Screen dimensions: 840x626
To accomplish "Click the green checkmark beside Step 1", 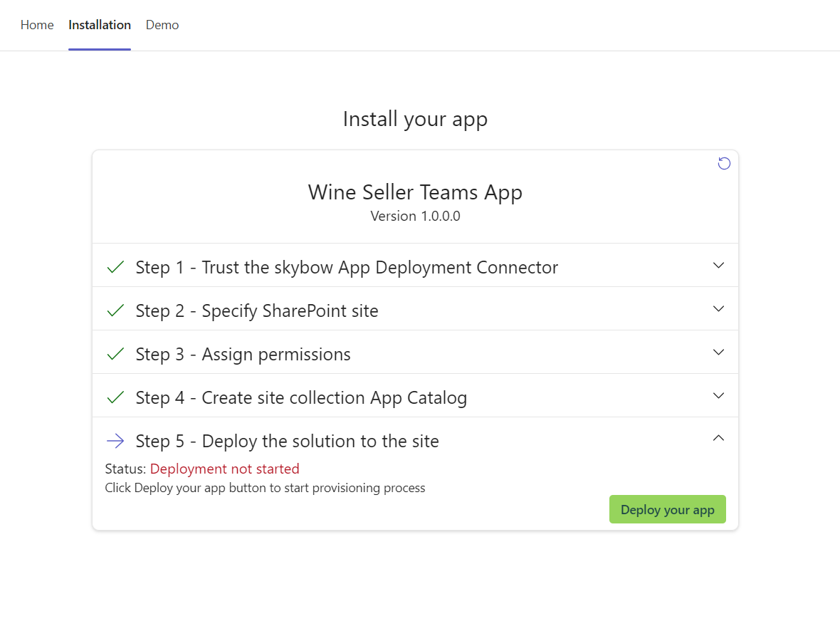I will (x=115, y=267).
